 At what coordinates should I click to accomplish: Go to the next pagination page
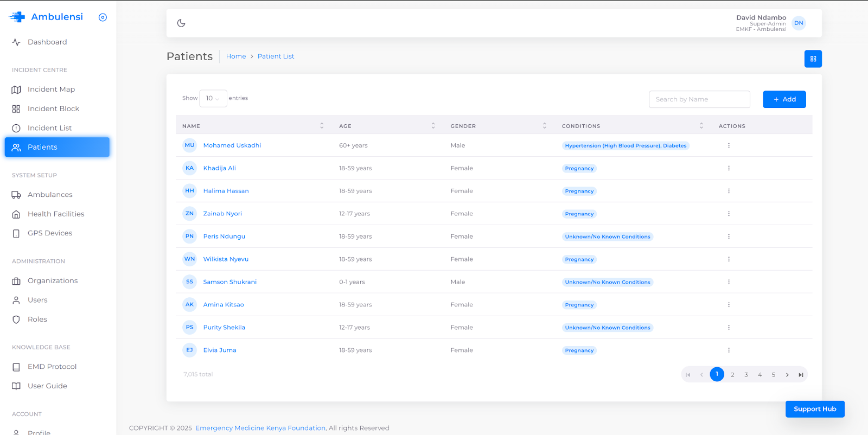click(x=787, y=375)
